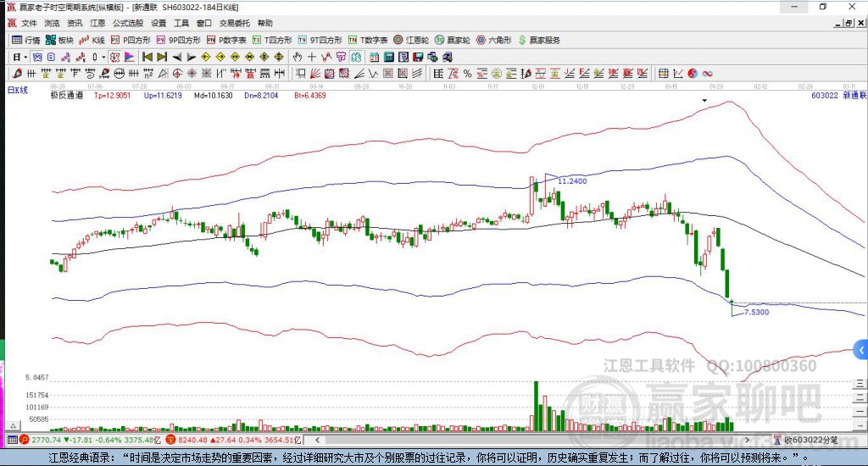Open the 设置 menu
Image resolution: width=868 pixels, height=466 pixels.
pos(159,23)
